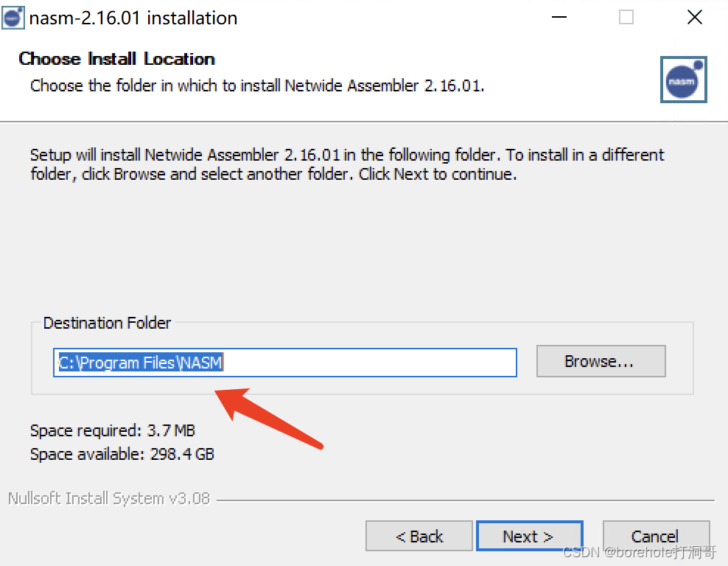The image size is (728, 566).
Task: Click the NASM icon in the title bar
Action: click(x=14, y=17)
